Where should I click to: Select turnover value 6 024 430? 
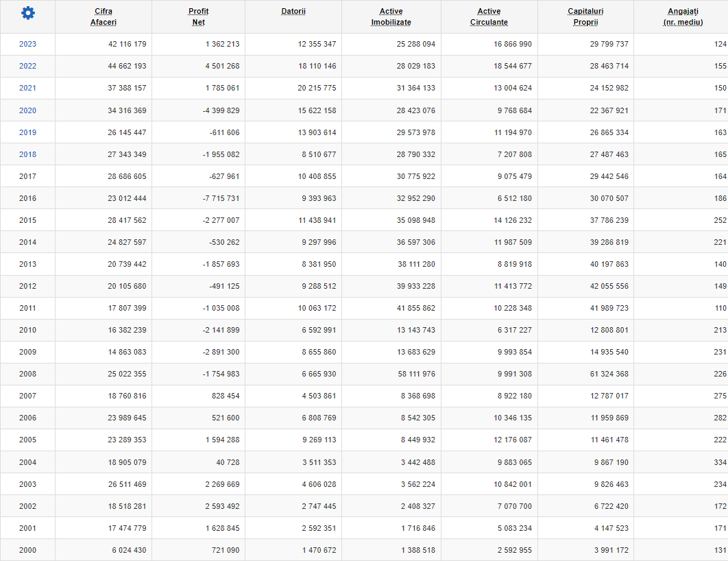tap(129, 550)
